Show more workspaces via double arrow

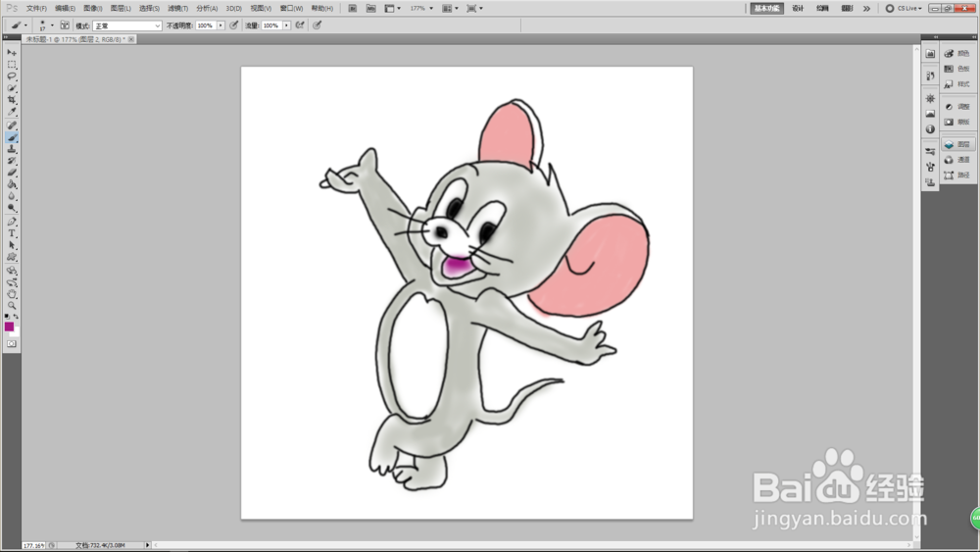tap(866, 8)
